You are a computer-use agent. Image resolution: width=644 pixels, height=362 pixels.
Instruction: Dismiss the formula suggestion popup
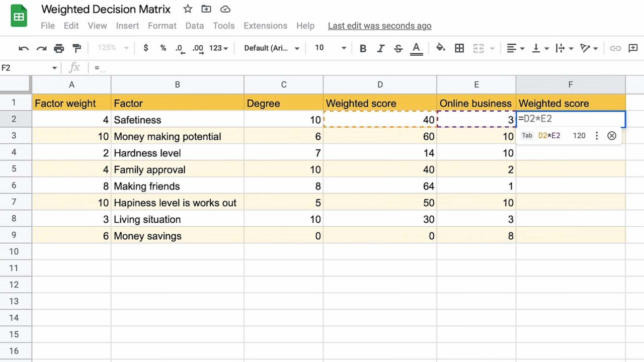point(611,135)
